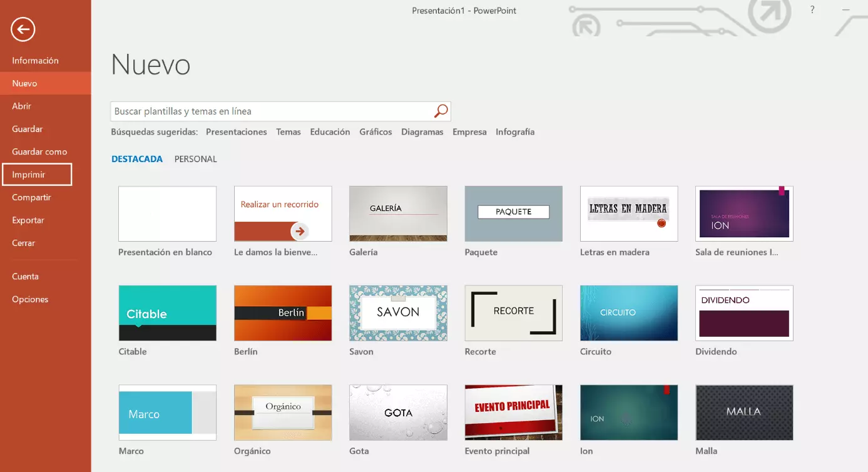Open the Abrir page

[x=45, y=106]
